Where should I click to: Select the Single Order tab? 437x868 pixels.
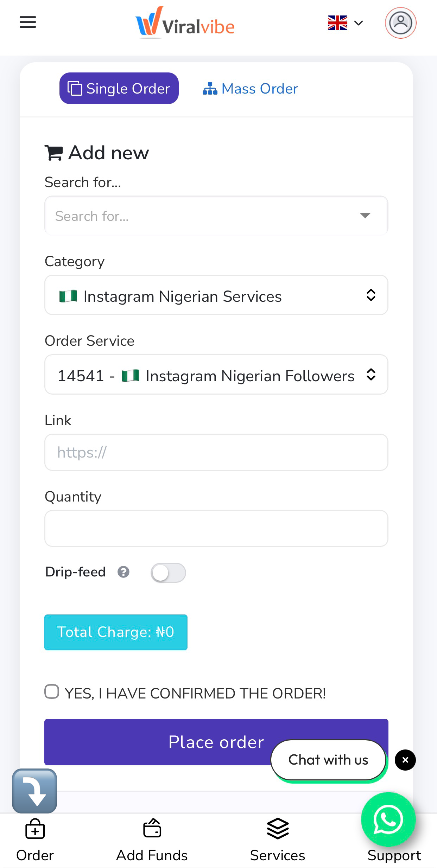(119, 89)
